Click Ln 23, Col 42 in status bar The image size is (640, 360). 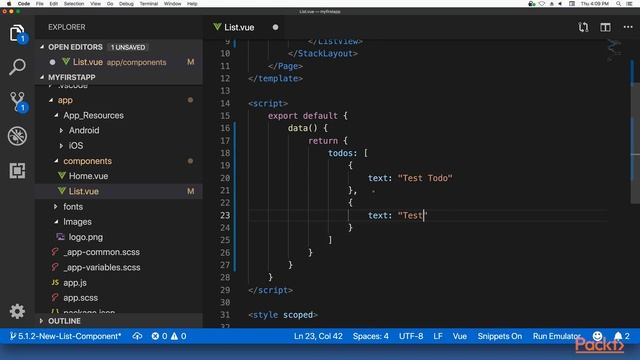coord(318,336)
